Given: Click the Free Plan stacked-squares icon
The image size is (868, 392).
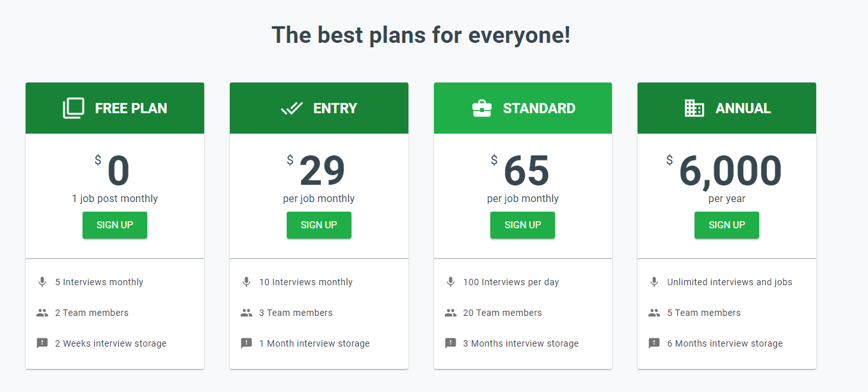Looking at the screenshot, I should [74, 108].
